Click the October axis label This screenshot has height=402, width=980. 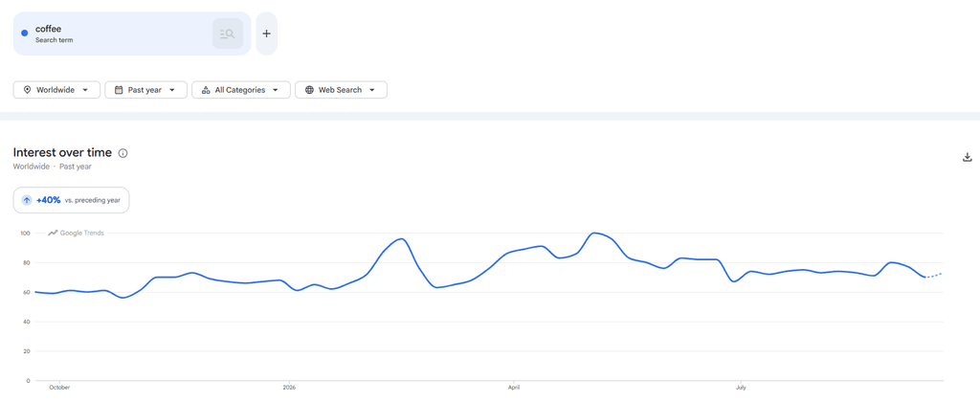click(59, 388)
